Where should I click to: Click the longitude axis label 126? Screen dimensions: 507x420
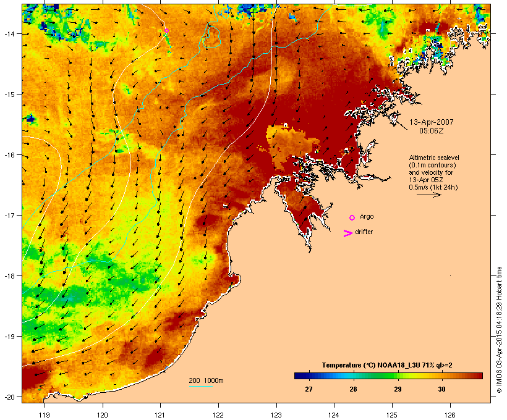tap(450, 415)
